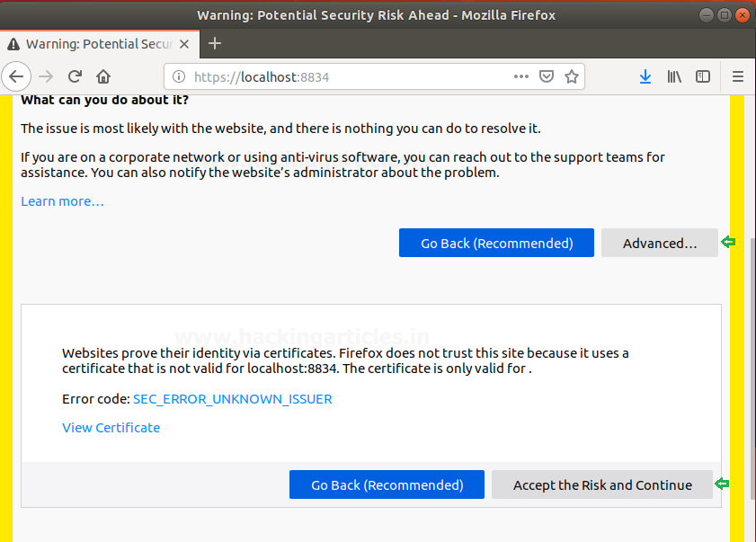Screen dimensions: 756x542
Task: Open the View Certificate link
Action: (111, 428)
